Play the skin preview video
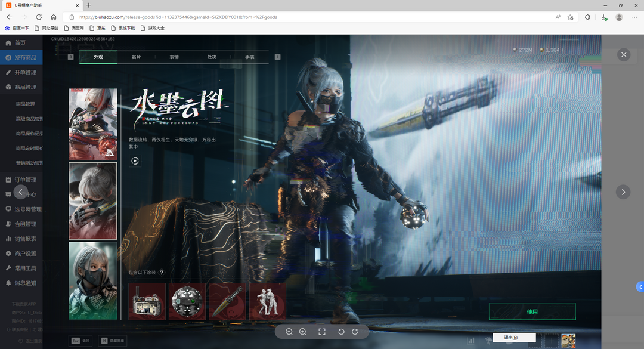The width and height of the screenshot is (644, 349). coord(135,161)
